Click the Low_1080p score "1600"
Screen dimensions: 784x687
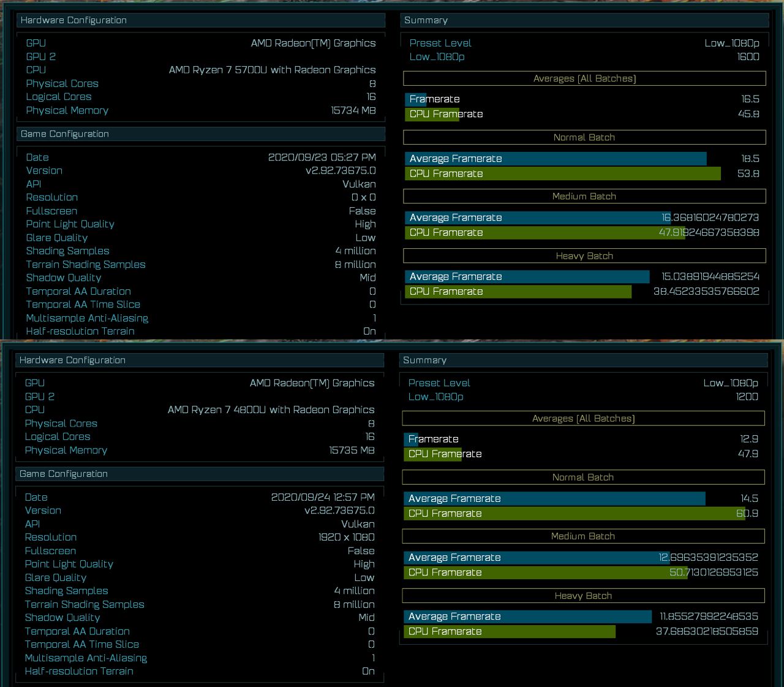(x=748, y=56)
